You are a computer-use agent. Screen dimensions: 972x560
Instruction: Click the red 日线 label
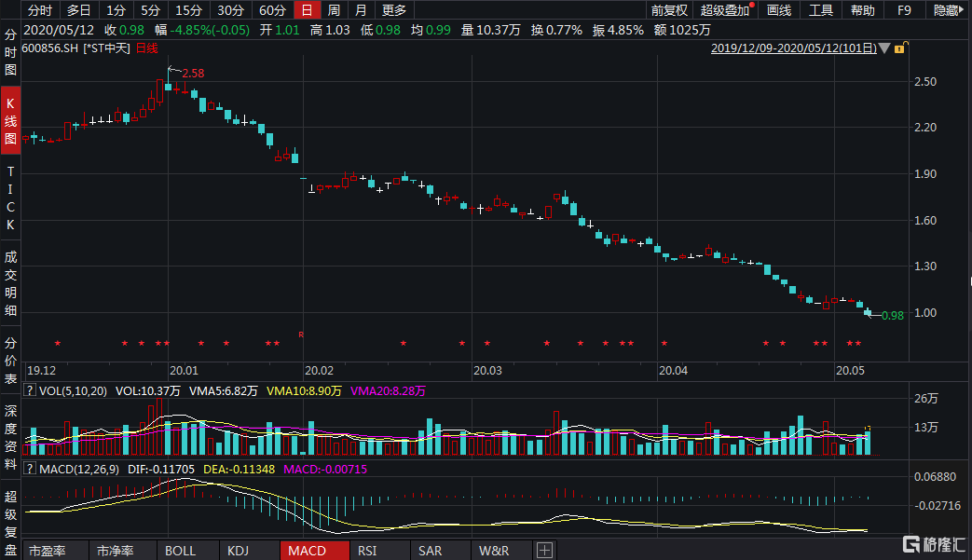tap(147, 48)
